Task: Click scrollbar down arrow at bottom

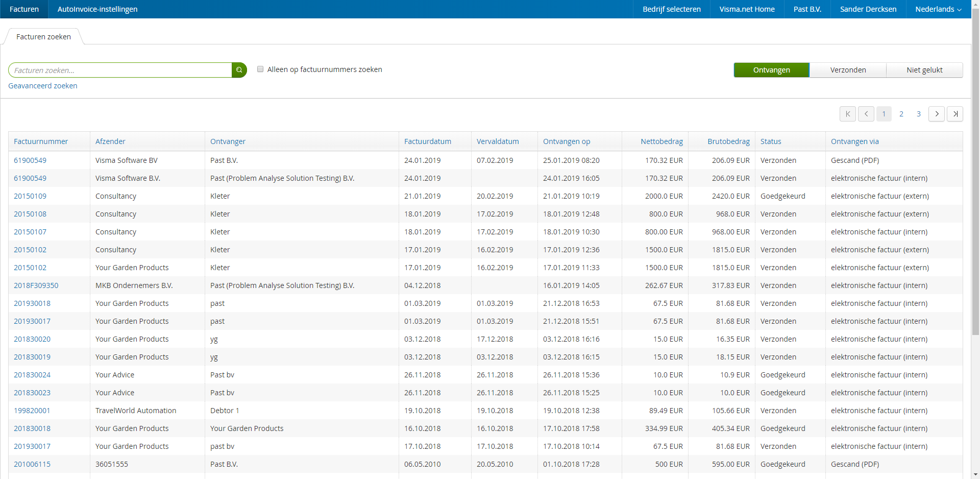Action: (x=975, y=474)
